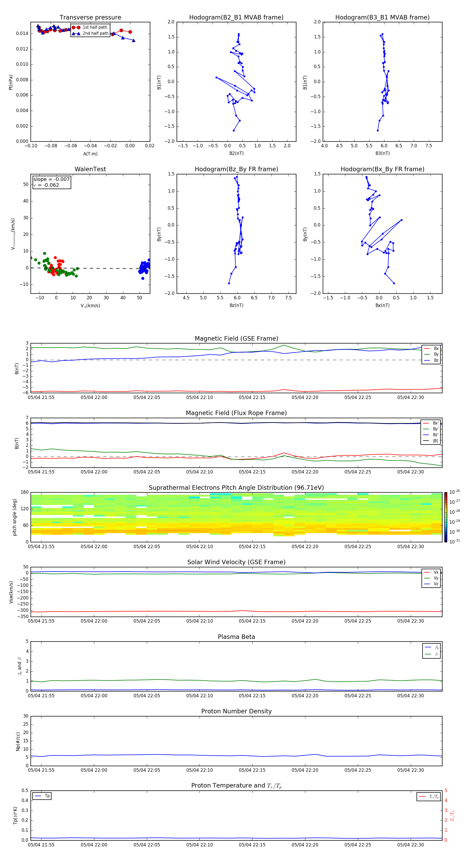Click the 'Proton Temperature and Te/Tp' title
Image resolution: width=473 pixels, height=868 pixels.
pos(236,786)
